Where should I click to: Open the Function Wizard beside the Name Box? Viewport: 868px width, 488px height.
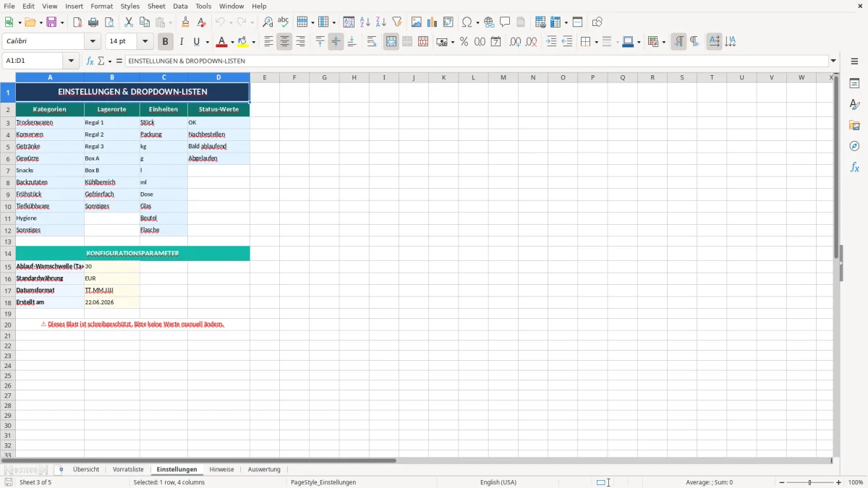[90, 61]
